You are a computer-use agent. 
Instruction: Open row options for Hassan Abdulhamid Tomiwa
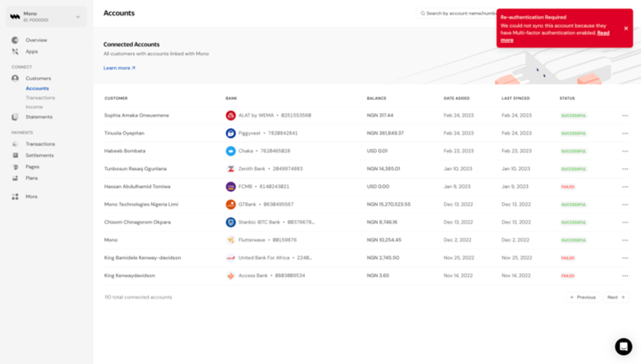625,186
